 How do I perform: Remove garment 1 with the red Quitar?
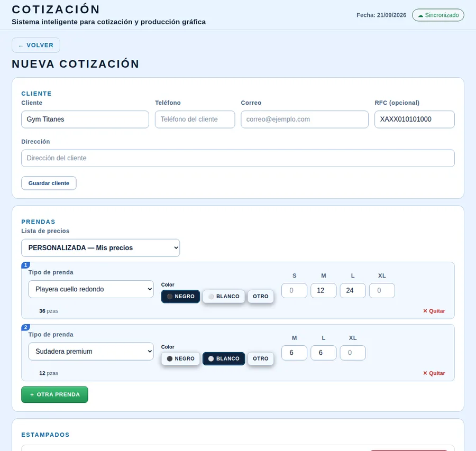coord(434,311)
